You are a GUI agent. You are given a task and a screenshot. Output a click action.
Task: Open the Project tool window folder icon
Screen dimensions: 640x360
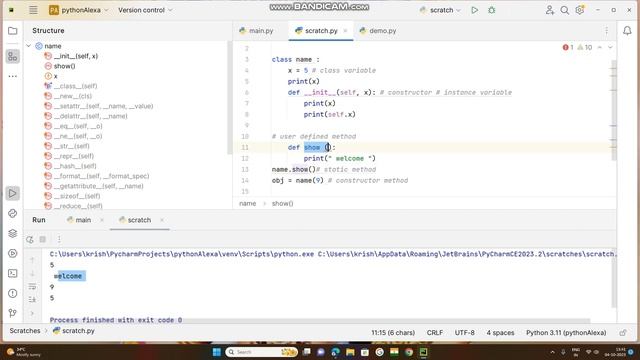click(x=13, y=31)
